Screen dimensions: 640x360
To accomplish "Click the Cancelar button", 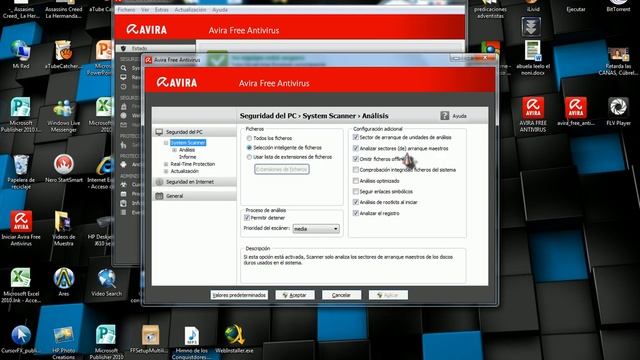I will pyautogui.click(x=341, y=295).
